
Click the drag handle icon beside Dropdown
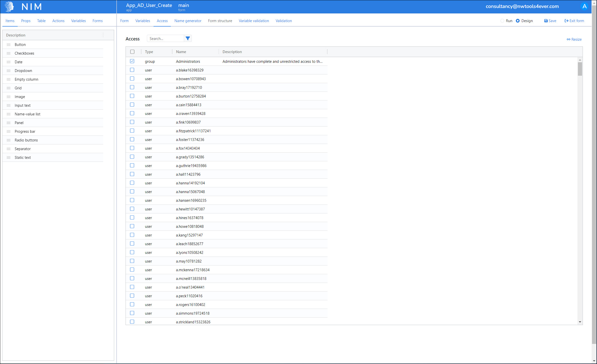coord(9,71)
